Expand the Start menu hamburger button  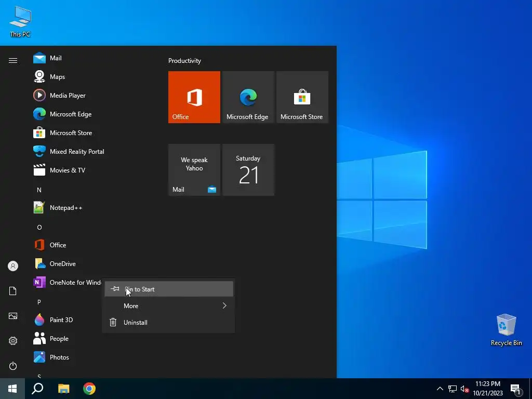[x=13, y=60]
